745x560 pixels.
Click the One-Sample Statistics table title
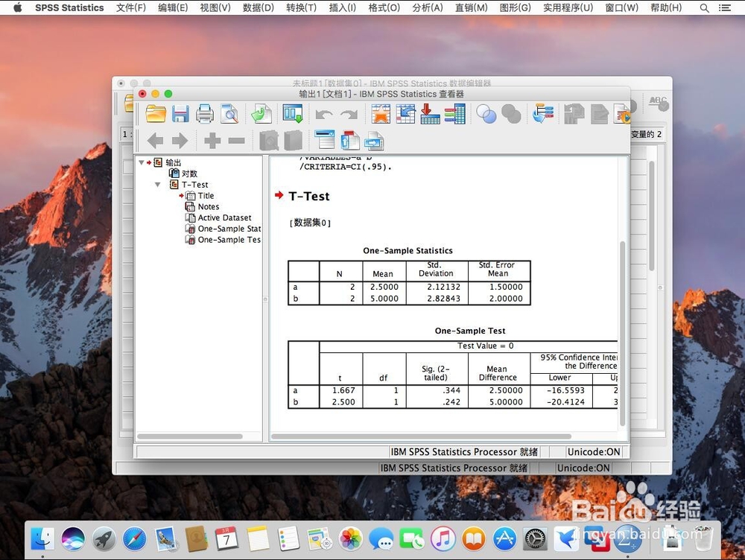pyautogui.click(x=408, y=250)
